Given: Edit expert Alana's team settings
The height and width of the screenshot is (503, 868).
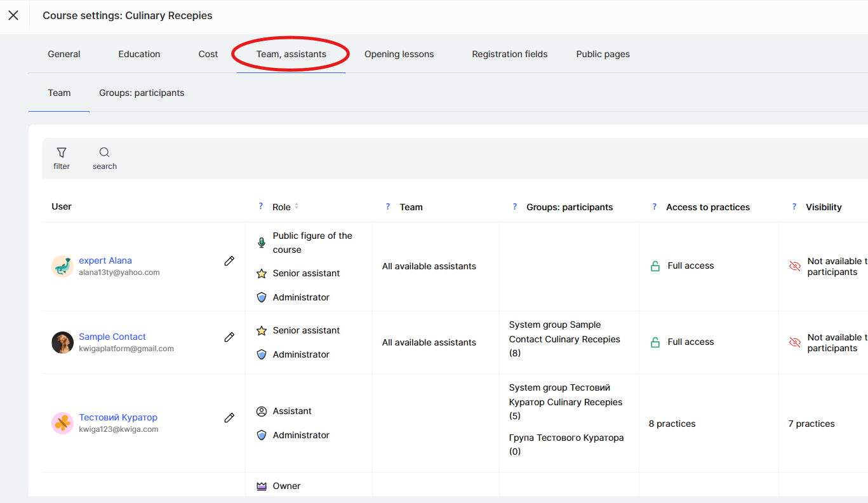Looking at the screenshot, I should (x=229, y=261).
